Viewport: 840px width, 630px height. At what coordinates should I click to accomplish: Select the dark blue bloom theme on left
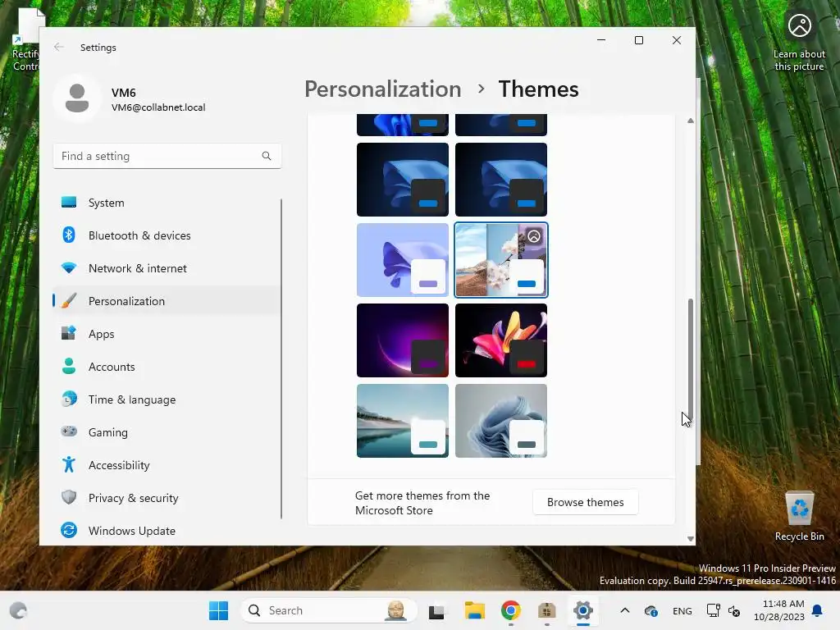click(402, 180)
